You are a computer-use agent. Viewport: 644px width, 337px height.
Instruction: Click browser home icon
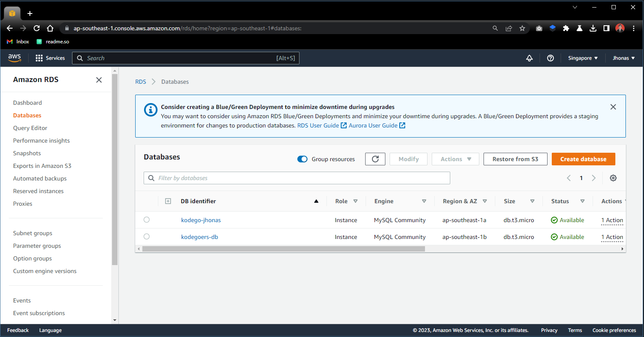50,28
